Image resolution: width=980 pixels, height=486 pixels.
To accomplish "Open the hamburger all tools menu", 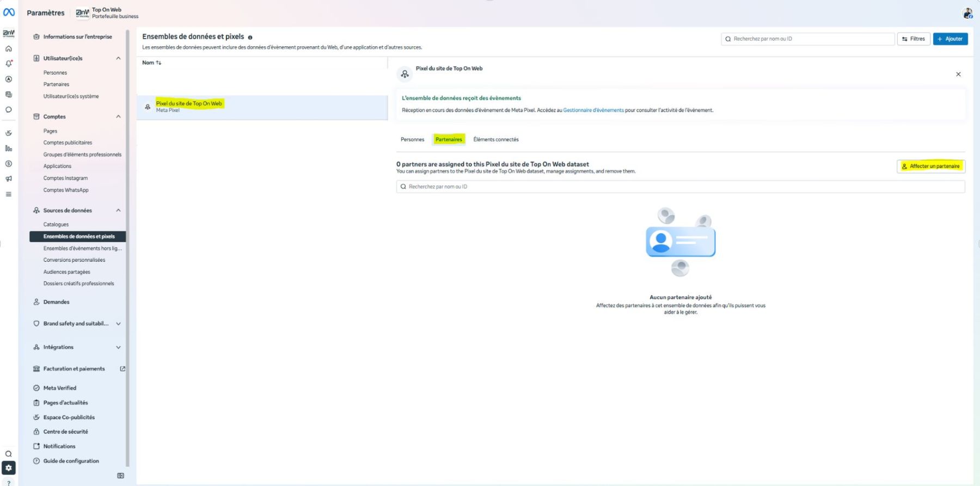I will tap(9, 194).
